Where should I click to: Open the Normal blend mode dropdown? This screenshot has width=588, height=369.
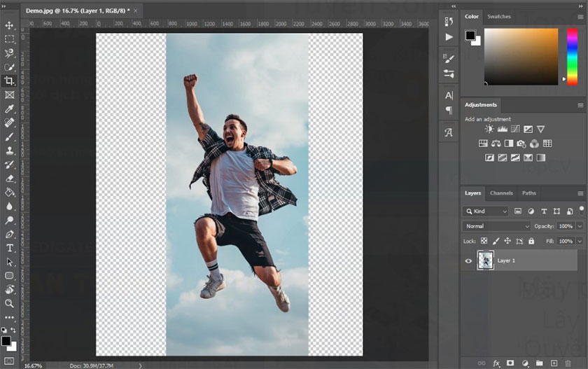496,226
